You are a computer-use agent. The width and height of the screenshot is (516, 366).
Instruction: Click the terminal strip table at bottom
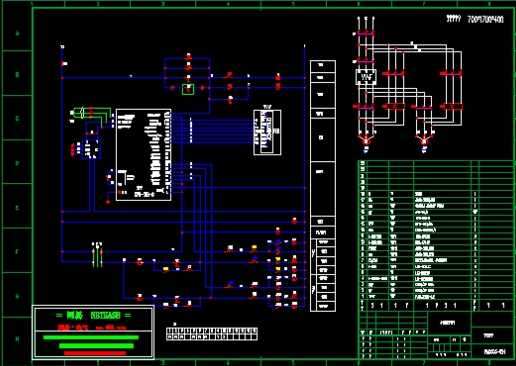pos(212,334)
